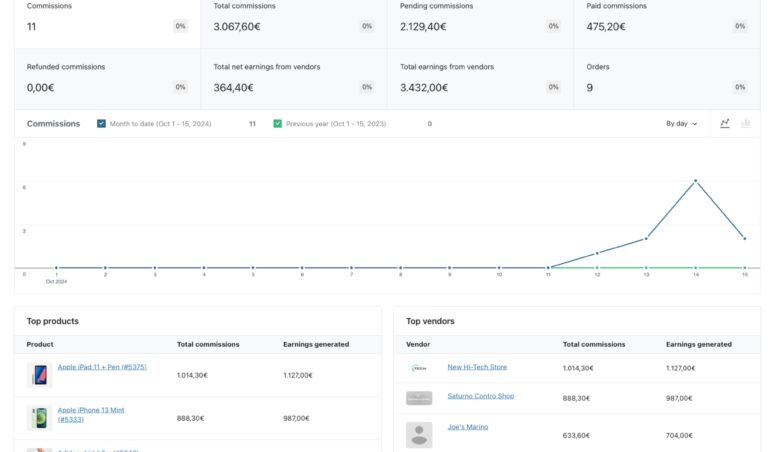The height and width of the screenshot is (452, 769).
Task: Switch to line chart view icon
Action: (725, 124)
